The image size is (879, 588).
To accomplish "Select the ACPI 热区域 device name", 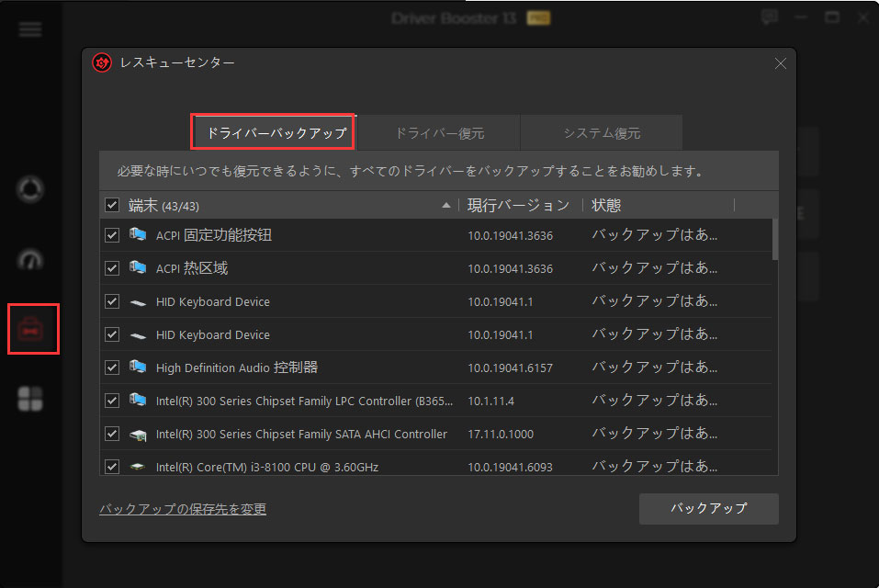I will pyautogui.click(x=192, y=268).
